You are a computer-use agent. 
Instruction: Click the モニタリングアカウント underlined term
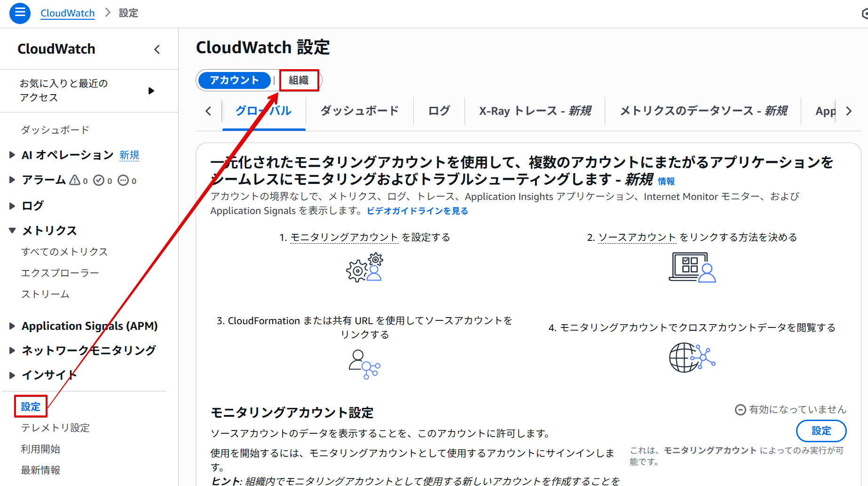(344, 237)
